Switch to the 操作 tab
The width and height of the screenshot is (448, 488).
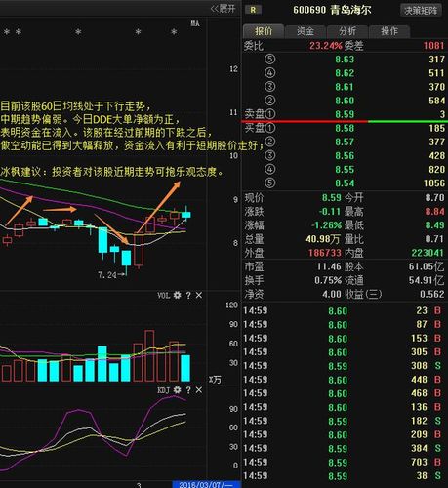click(389, 31)
